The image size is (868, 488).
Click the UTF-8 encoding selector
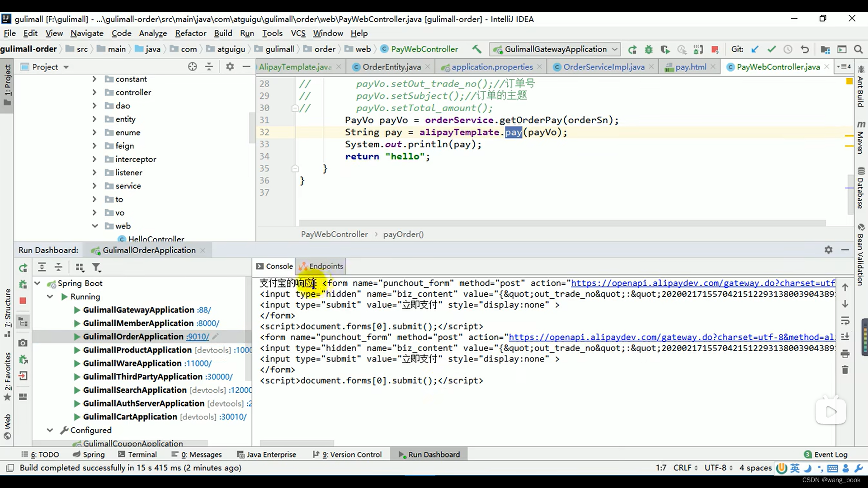(718, 468)
